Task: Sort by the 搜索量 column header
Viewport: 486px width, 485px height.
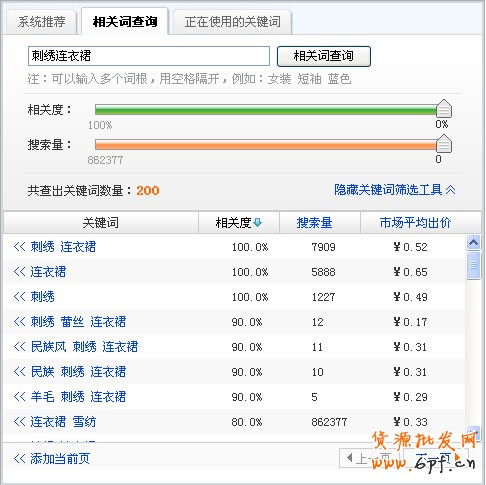Action: (x=314, y=223)
